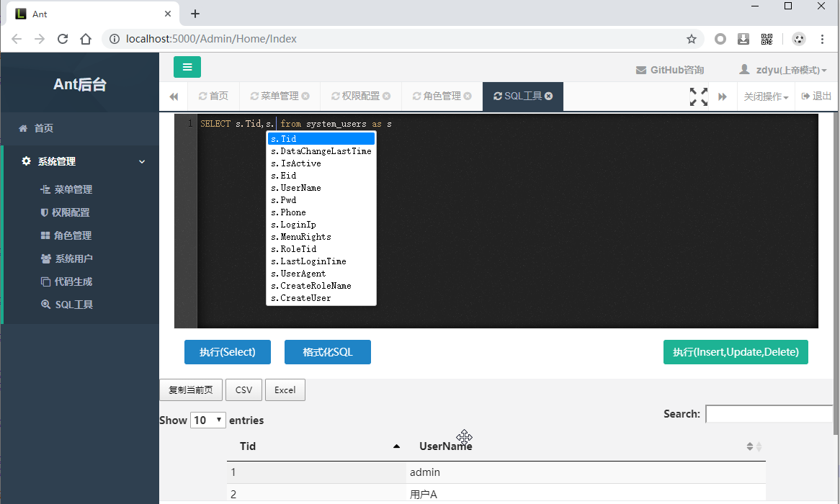Close the 菜单管理 tab via x icon
Screen dimensions: 840x504
click(x=305, y=96)
